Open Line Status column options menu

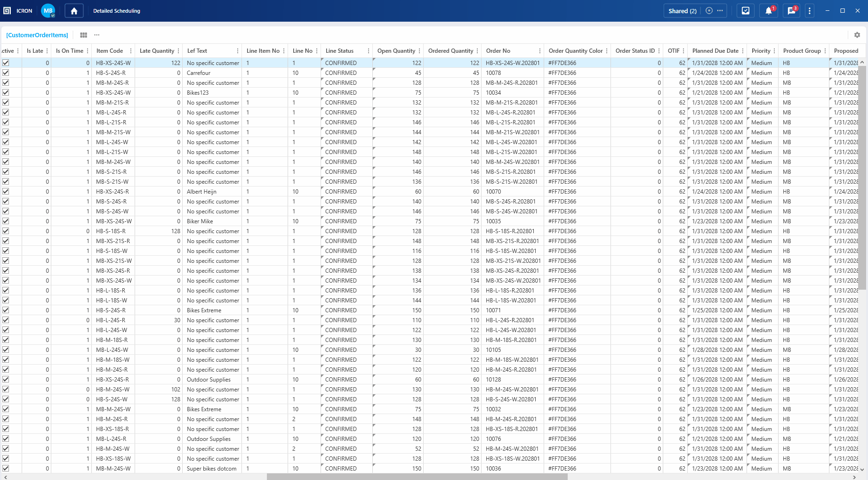tap(368, 51)
